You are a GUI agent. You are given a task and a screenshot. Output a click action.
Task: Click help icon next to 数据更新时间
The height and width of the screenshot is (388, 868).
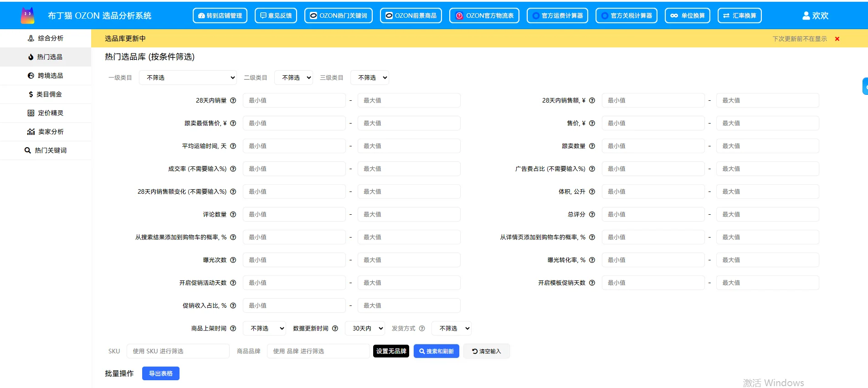pyautogui.click(x=335, y=328)
